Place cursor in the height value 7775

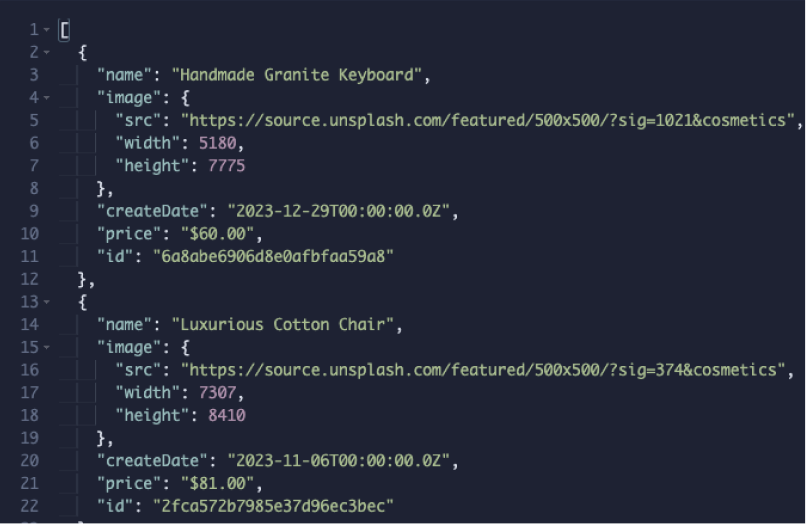point(225,165)
